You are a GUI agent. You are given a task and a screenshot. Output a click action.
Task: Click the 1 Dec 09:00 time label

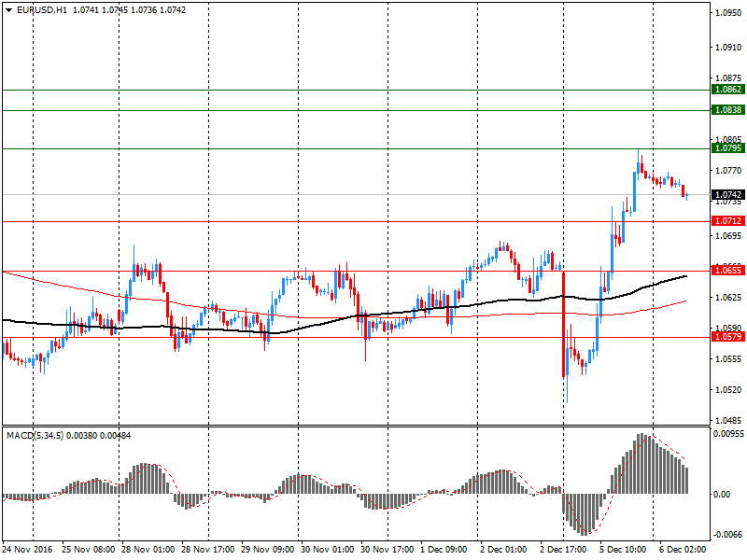[x=444, y=550]
